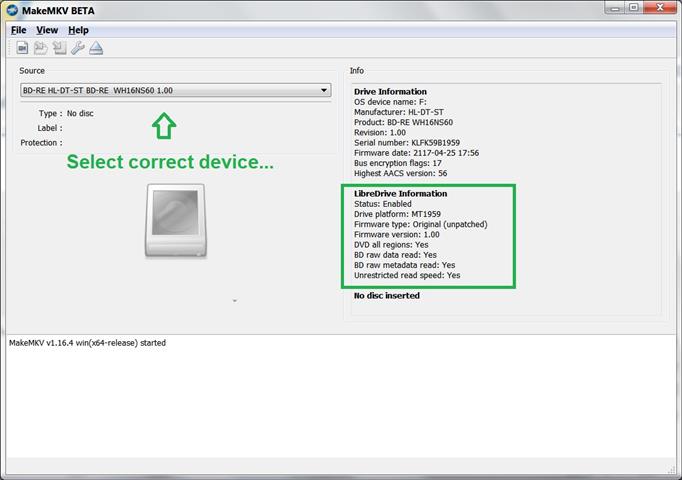Expand the Source drive dropdown arrow
The height and width of the screenshot is (480, 682).
(324, 90)
